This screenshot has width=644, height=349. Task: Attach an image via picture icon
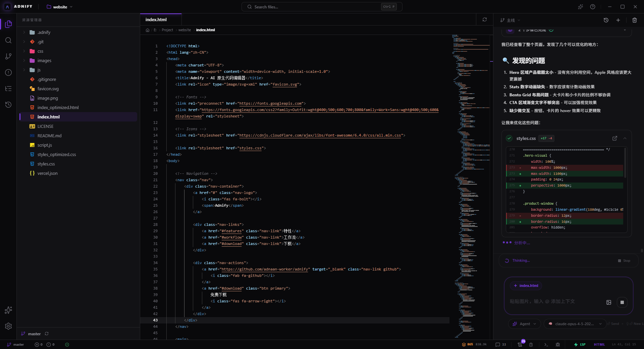609,302
